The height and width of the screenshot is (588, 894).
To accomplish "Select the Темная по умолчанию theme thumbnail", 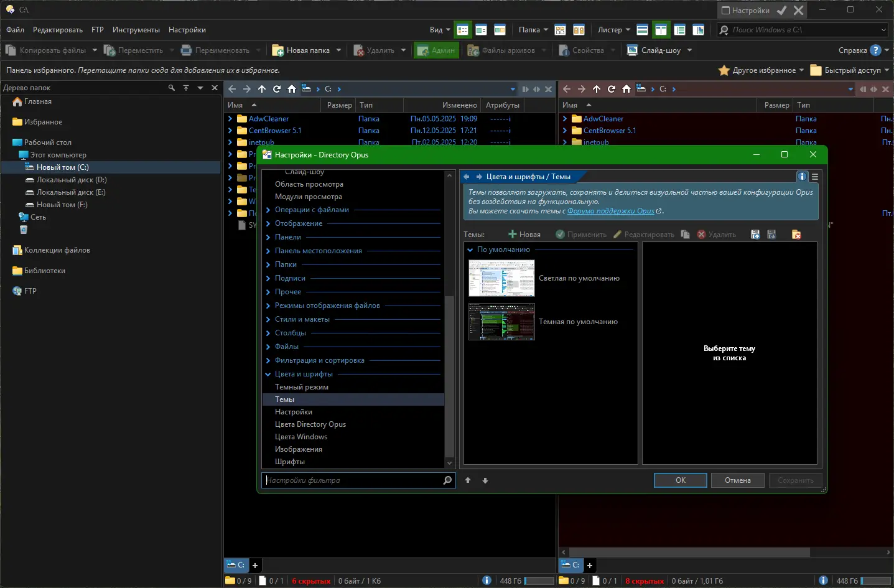I will click(501, 322).
